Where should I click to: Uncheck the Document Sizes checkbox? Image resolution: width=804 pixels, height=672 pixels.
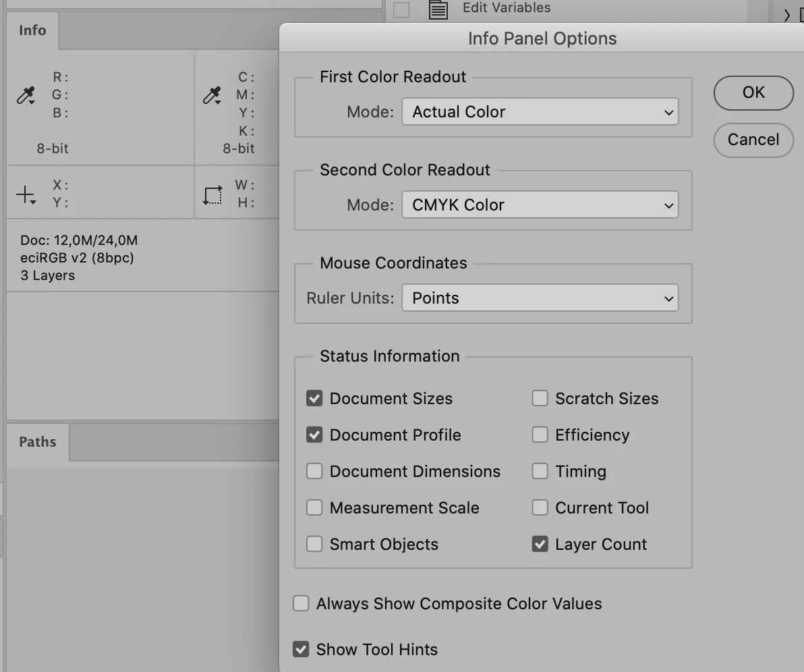tap(314, 399)
